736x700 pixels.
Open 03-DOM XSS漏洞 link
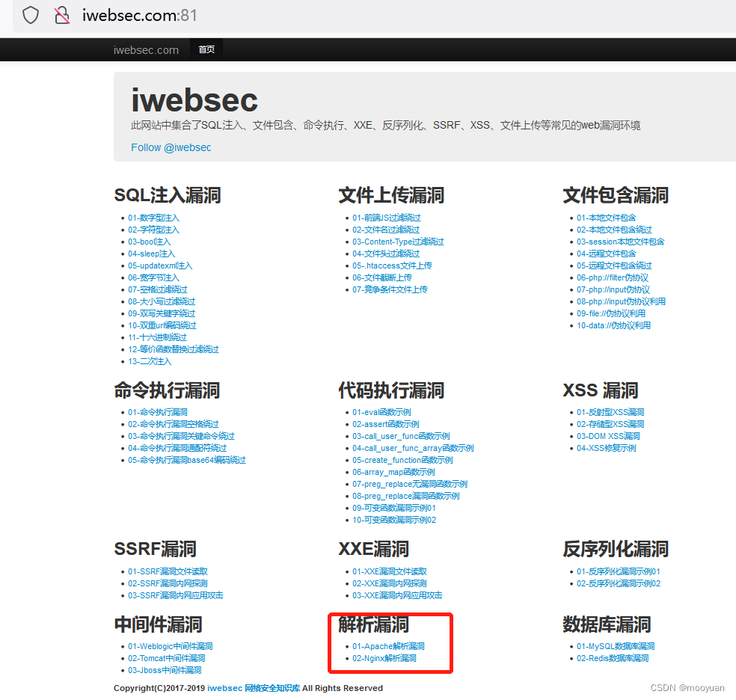(608, 436)
